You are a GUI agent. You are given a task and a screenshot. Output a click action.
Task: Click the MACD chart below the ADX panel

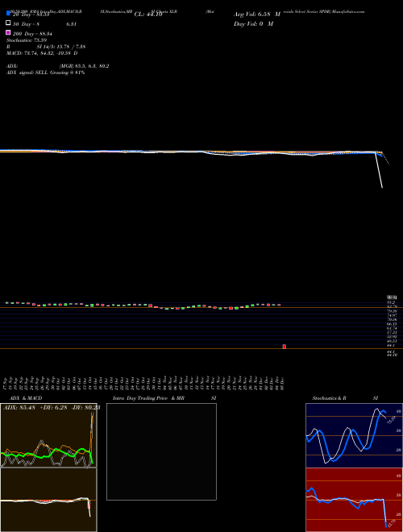coord(48,500)
